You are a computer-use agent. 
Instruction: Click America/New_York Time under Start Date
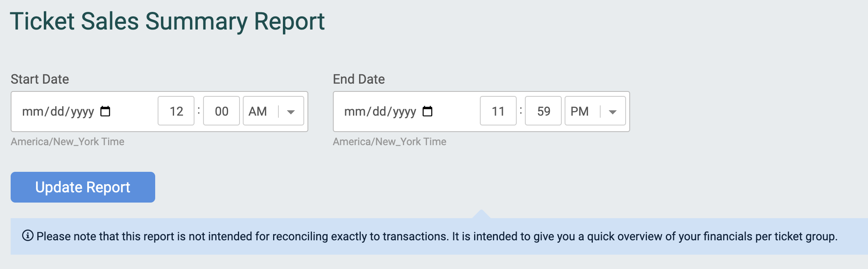(68, 142)
